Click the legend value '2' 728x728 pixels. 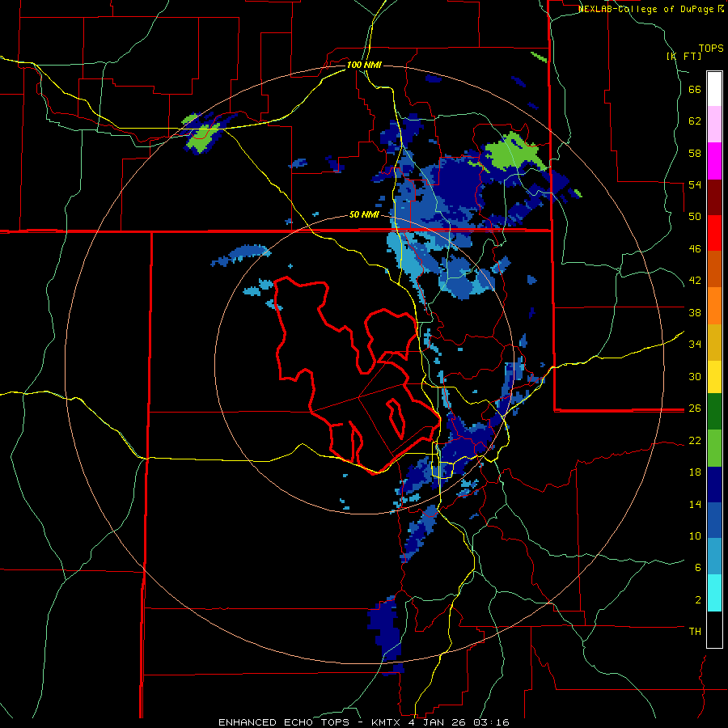698,600
